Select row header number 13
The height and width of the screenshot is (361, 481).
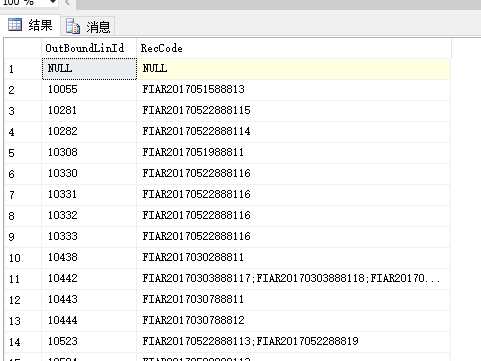click(x=23, y=321)
